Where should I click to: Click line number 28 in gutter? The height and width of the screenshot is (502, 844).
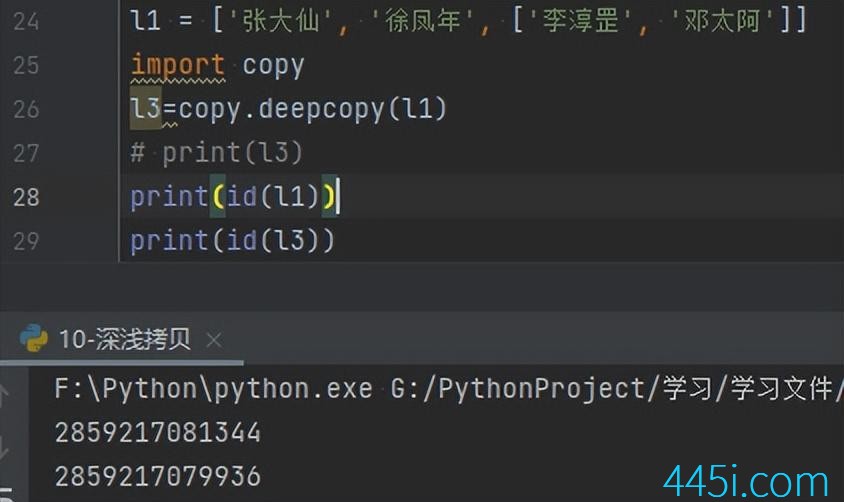pos(26,197)
